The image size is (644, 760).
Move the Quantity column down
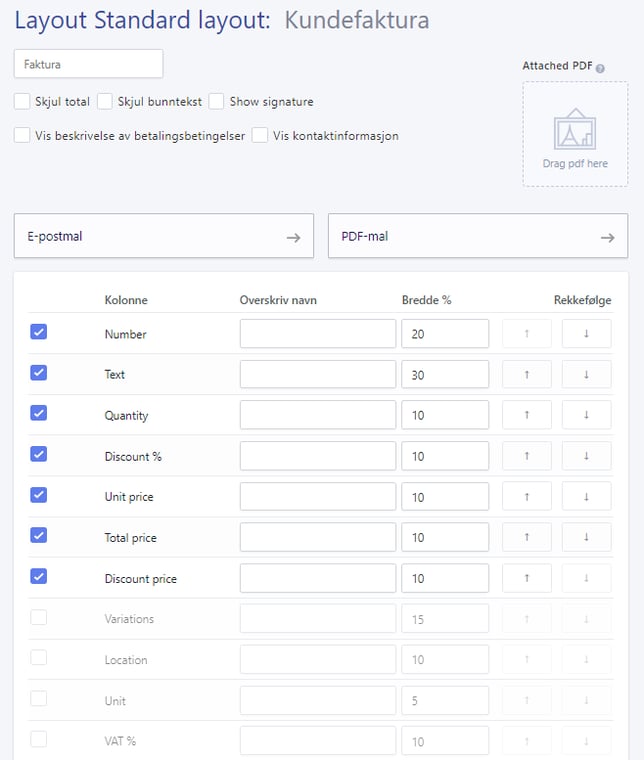586,415
